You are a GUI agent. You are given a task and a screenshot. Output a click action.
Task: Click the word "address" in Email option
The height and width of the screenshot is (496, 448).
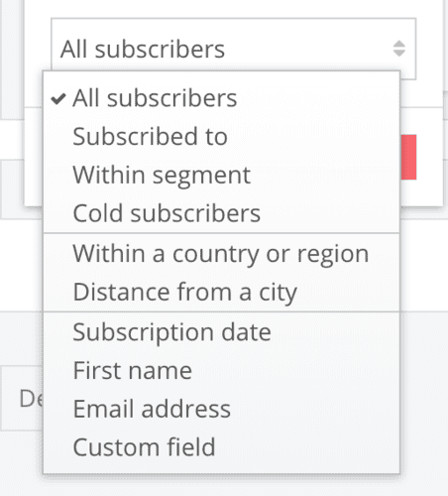[x=186, y=409]
